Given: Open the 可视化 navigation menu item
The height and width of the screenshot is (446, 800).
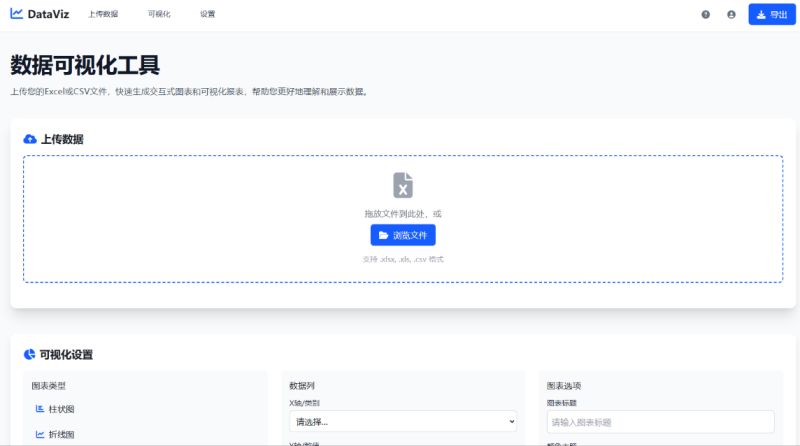Looking at the screenshot, I should coord(159,14).
